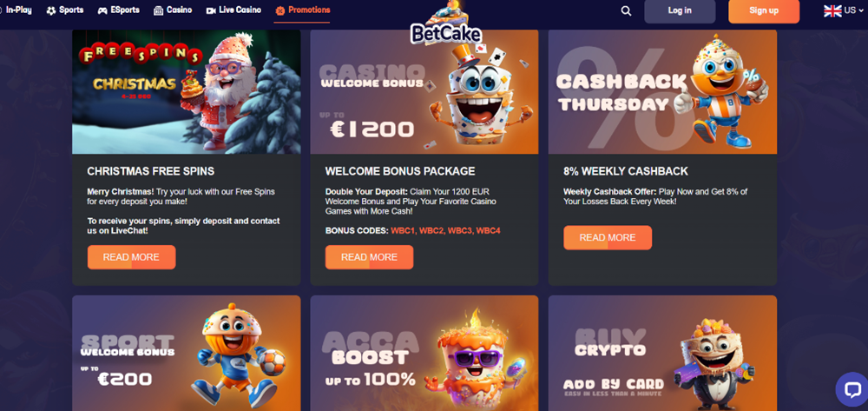Click the Casino icon in navigation
The width and height of the screenshot is (868, 411).
(x=158, y=10)
